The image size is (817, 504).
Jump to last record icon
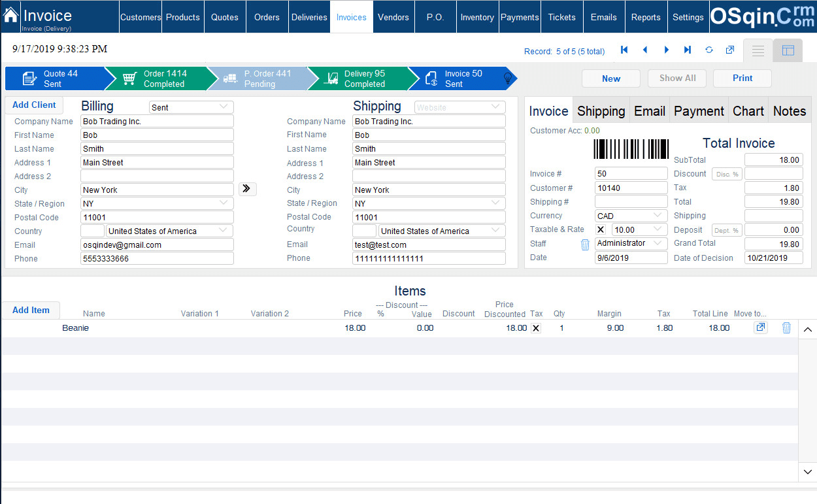688,50
